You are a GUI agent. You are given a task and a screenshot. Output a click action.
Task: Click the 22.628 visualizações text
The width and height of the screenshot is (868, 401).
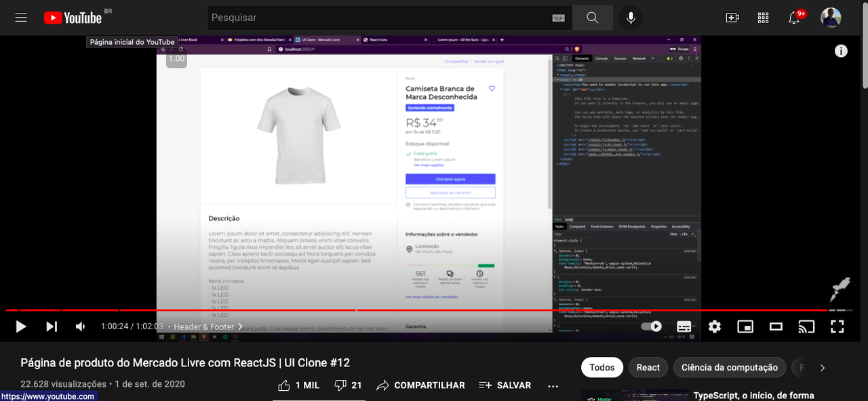[63, 384]
